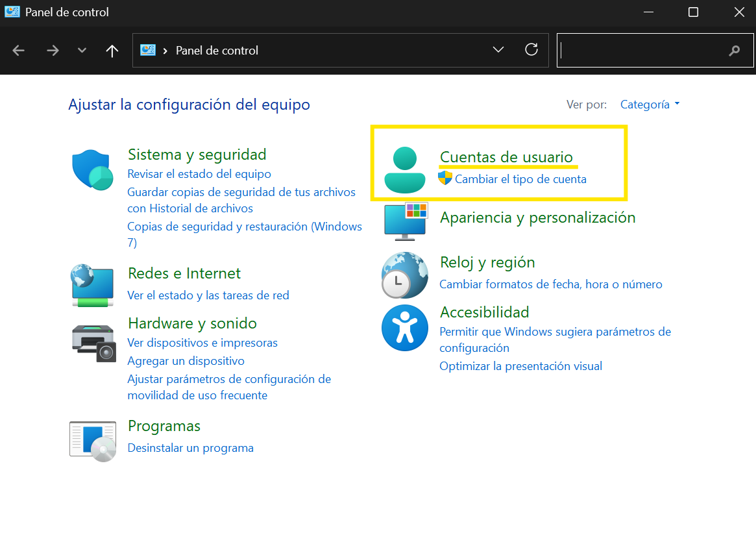Click the Accesibilidad accessibility icon

coord(404,328)
